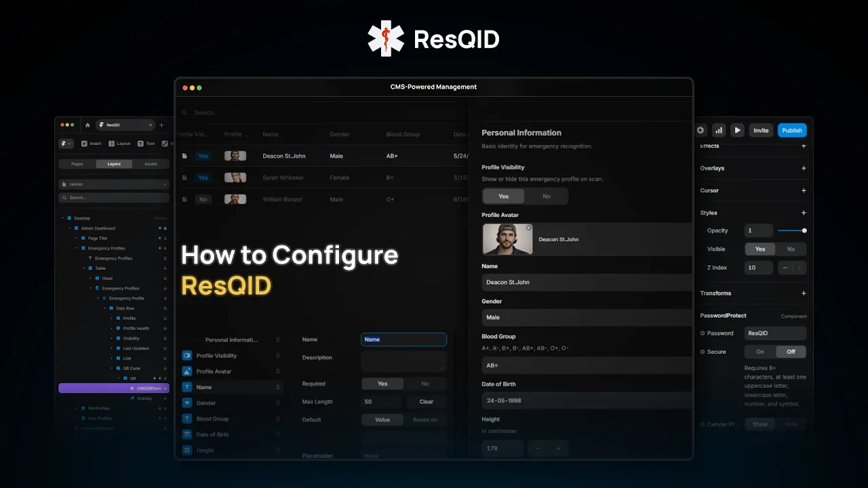Select the Overlay layer

(144, 399)
